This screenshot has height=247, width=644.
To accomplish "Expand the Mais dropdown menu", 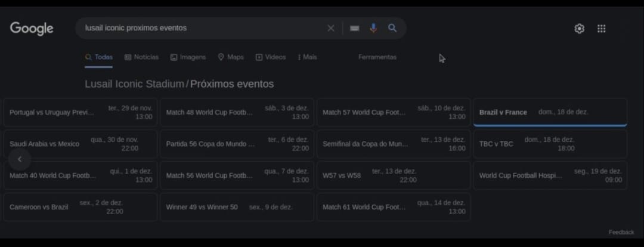I will [308, 57].
